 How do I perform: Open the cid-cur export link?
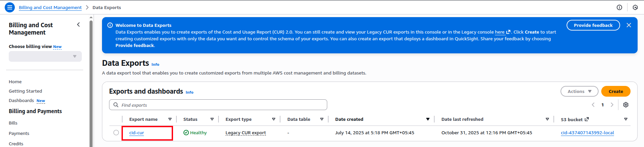(137, 133)
